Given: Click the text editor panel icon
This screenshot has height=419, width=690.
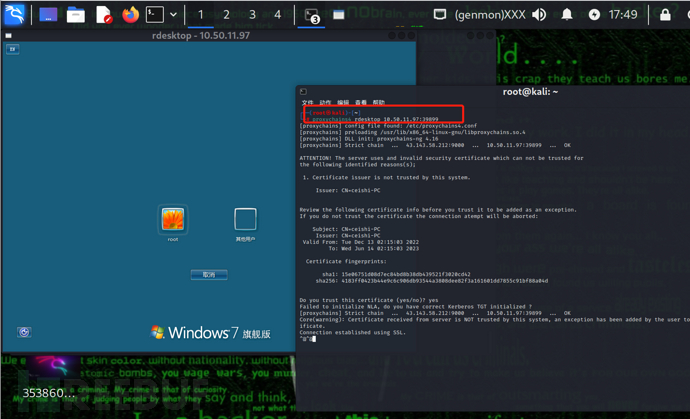Looking at the screenshot, I should point(104,15).
